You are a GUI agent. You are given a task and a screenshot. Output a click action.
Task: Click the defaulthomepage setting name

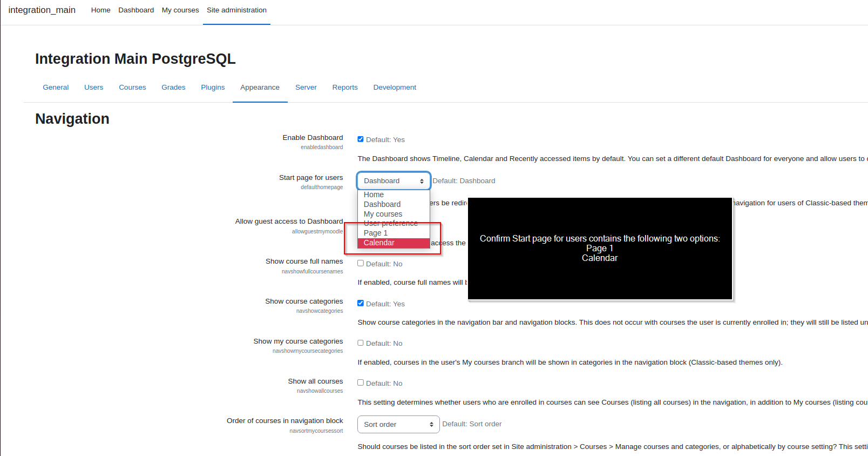(x=322, y=187)
